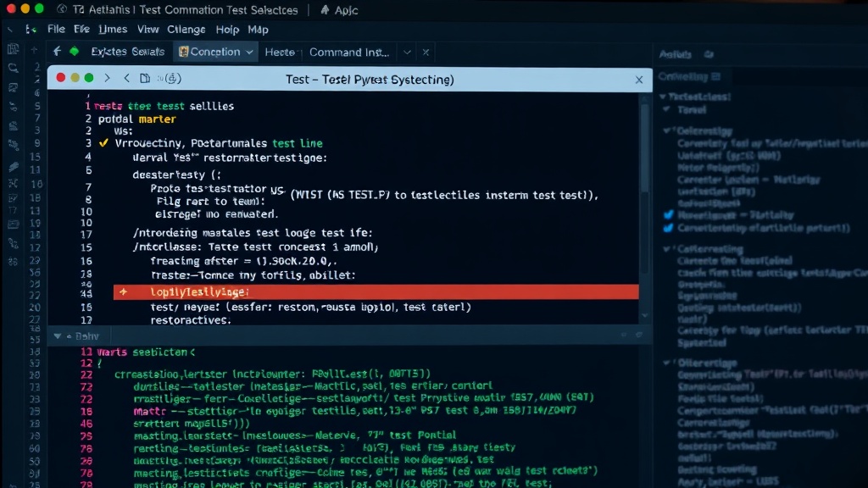Open the Map menu

click(x=258, y=30)
